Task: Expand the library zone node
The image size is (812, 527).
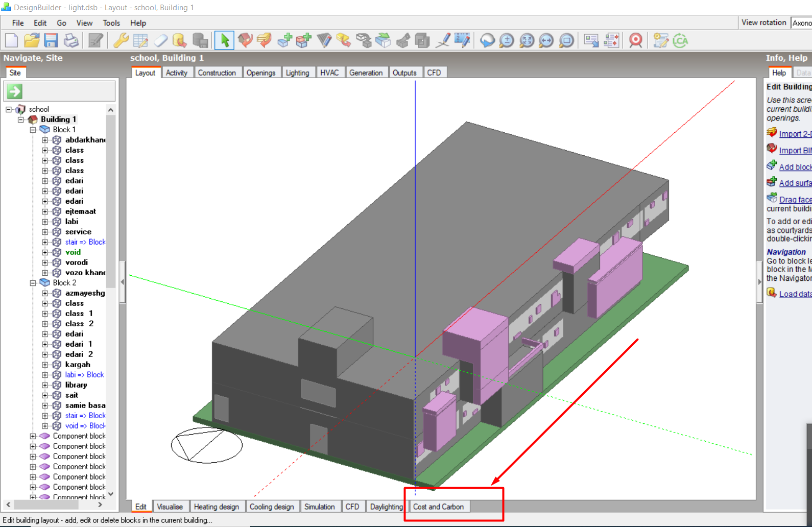Action: point(45,385)
